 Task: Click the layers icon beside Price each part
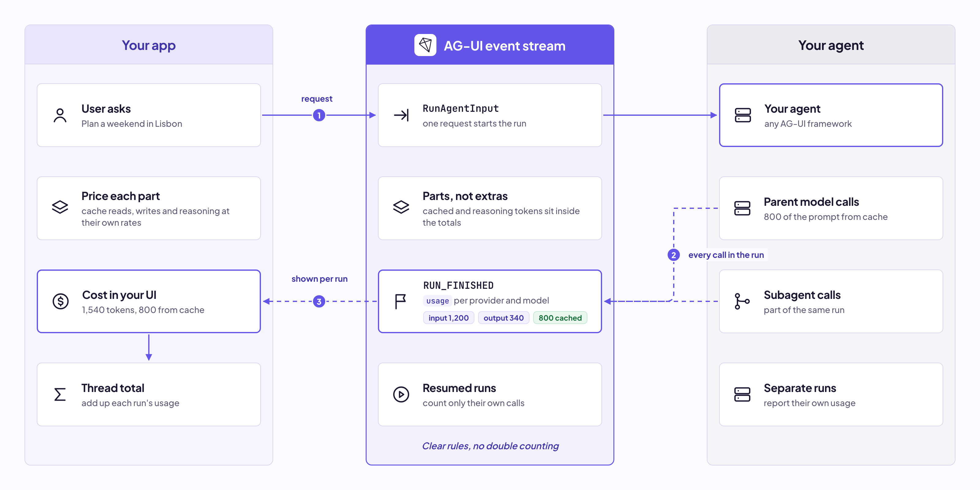[x=60, y=207]
